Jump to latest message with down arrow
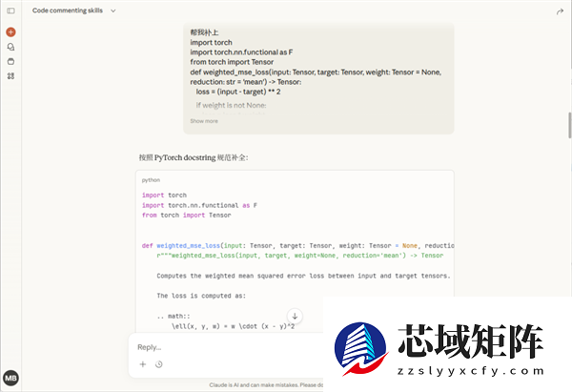This screenshot has height=392, width=572. 295,316
